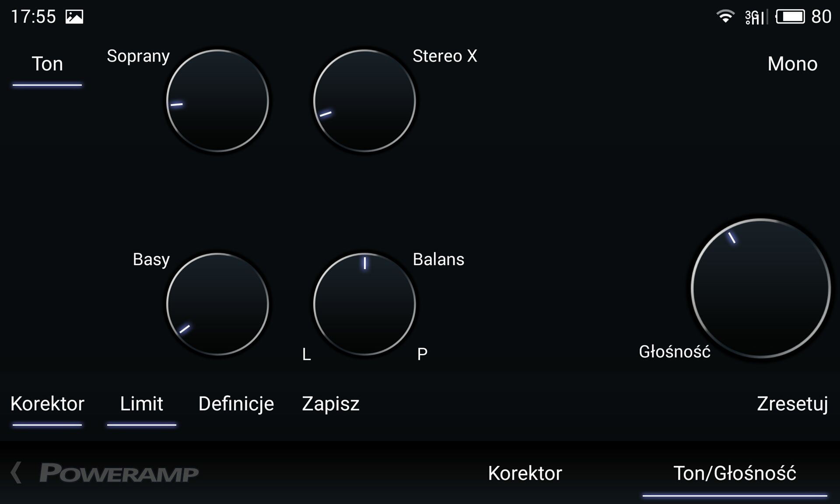Click Zapisz to save preset
The width and height of the screenshot is (840, 504).
[x=331, y=404]
